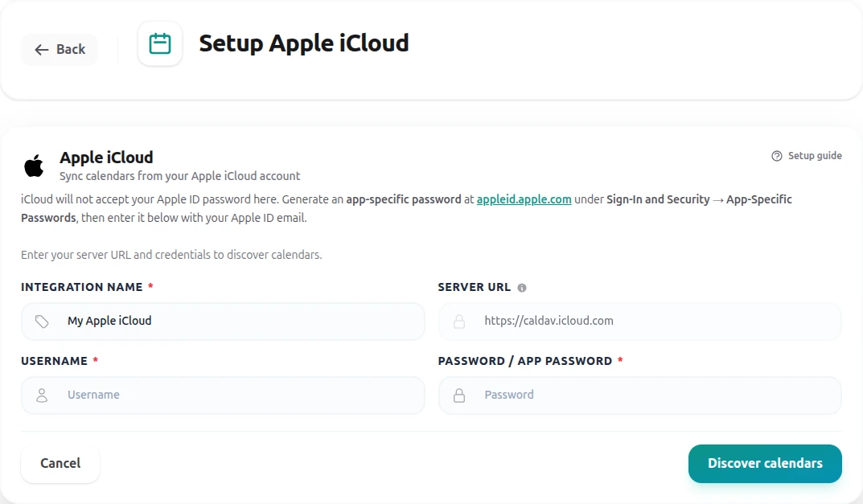Click the SERVER URL label

tap(474, 287)
